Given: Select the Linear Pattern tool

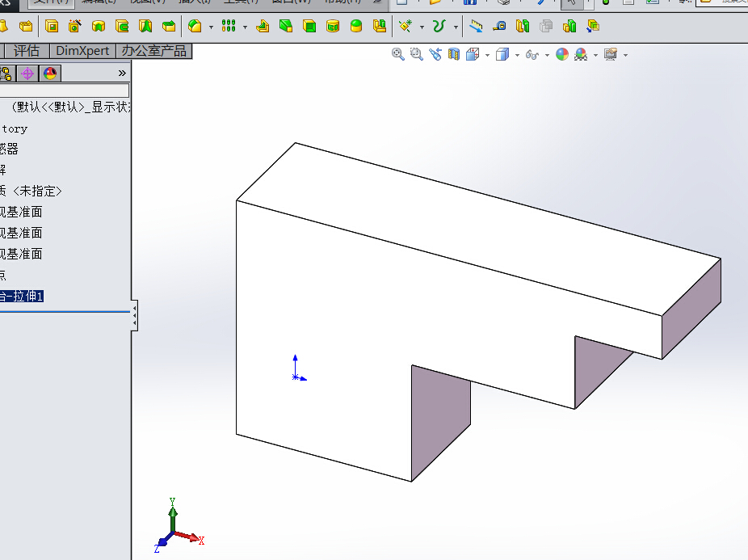Looking at the screenshot, I should pyautogui.click(x=229, y=26).
